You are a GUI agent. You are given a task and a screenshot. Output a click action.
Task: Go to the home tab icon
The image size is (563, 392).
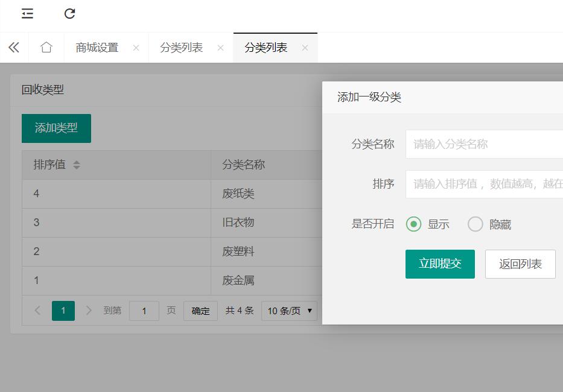pyautogui.click(x=46, y=47)
